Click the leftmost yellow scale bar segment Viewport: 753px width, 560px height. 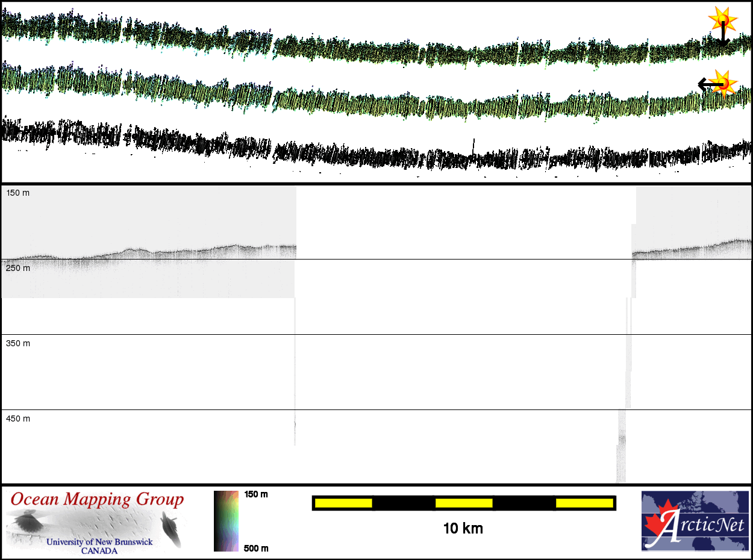pos(343,503)
